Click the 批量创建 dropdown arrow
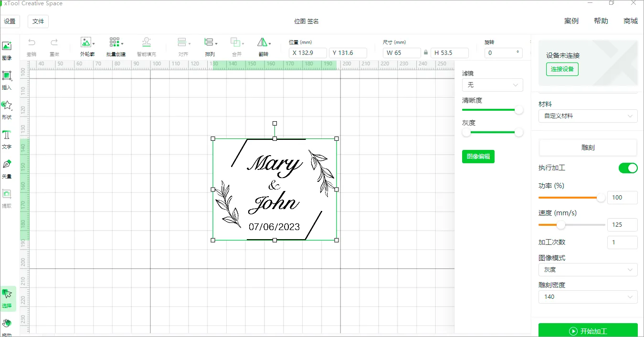Viewport: 644px width, 337px height. 123,44
